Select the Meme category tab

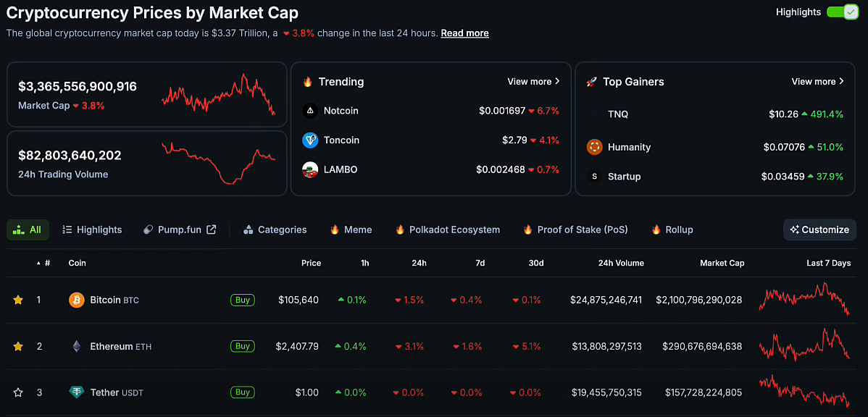[351, 229]
